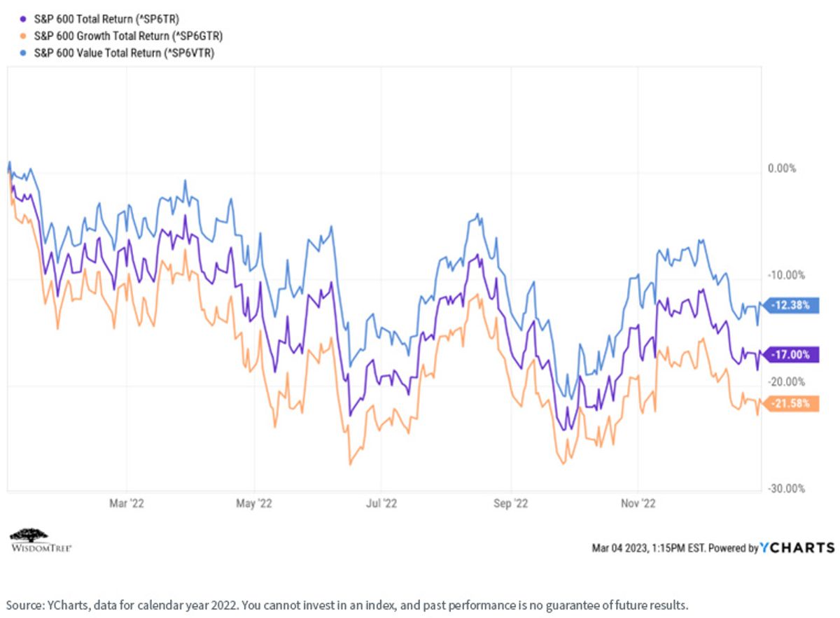Click the 0.00% y-axis label
This screenshot has width=840, height=618.
coord(783,169)
